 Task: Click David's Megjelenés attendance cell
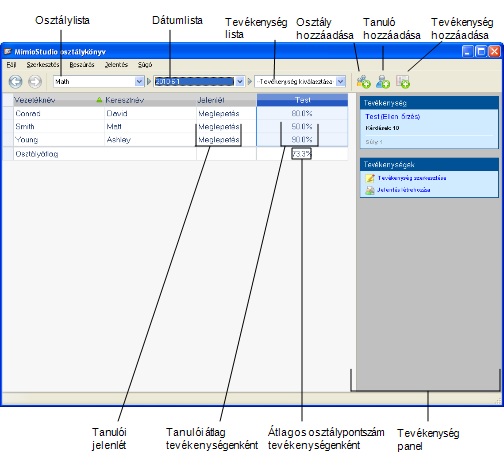[226, 113]
